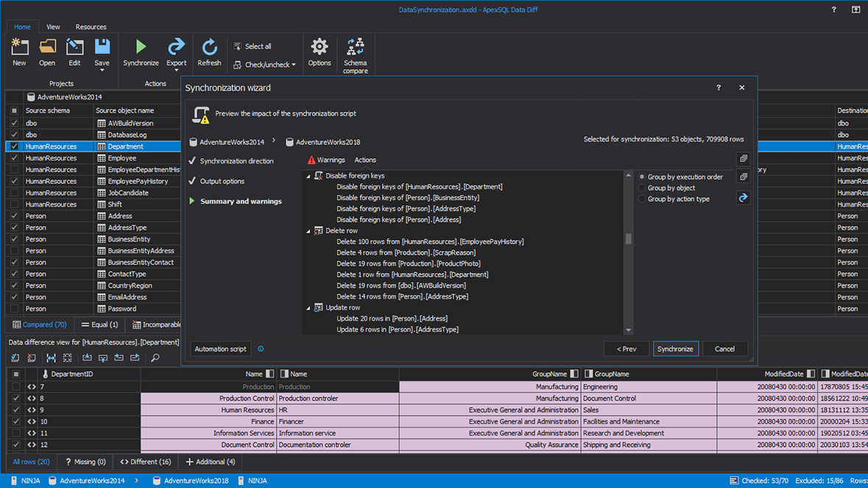Image resolution: width=868 pixels, height=488 pixels.
Task: Filter to Missing (0) rows tab
Action: point(85,462)
